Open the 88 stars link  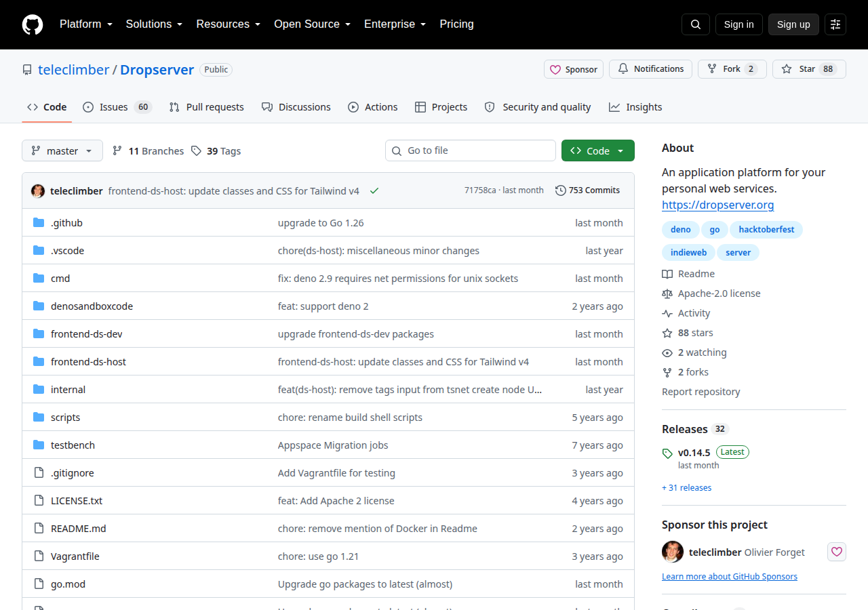(688, 333)
